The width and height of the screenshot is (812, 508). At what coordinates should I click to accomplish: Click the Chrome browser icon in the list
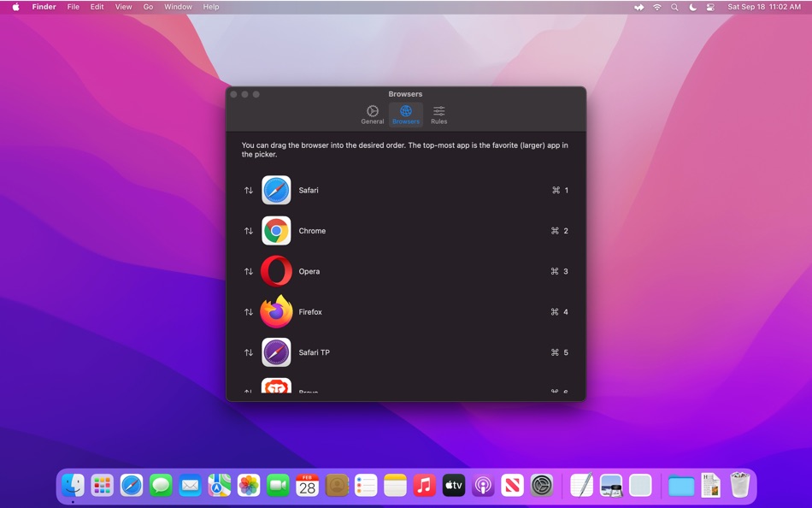click(x=276, y=231)
